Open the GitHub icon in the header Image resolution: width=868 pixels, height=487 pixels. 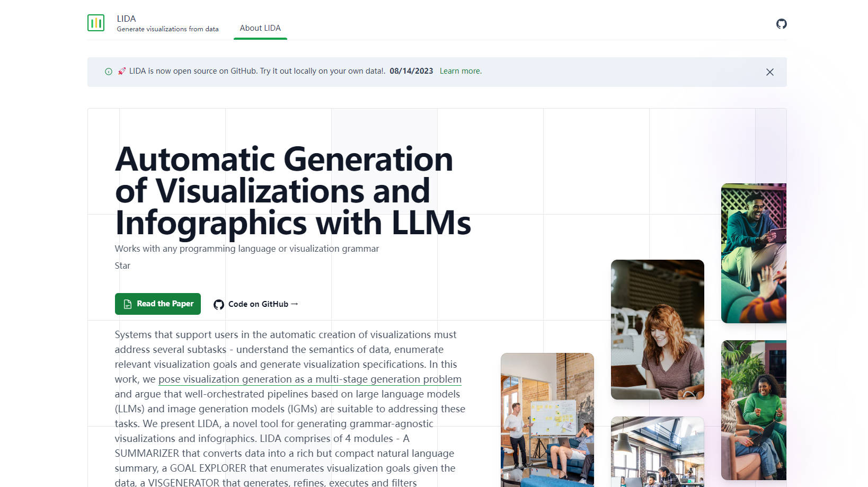click(781, 24)
